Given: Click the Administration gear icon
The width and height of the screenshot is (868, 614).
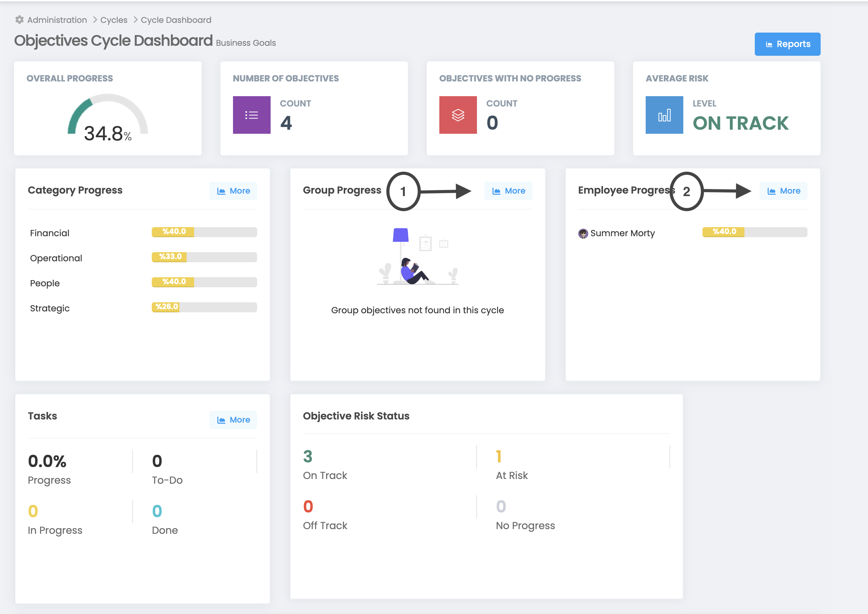Looking at the screenshot, I should (x=19, y=20).
